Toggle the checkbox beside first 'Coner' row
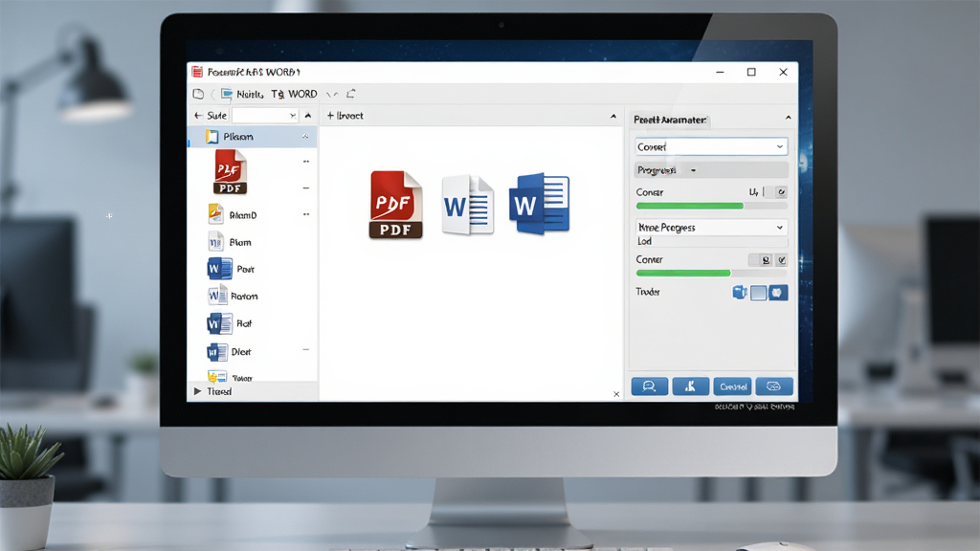Image resolution: width=980 pixels, height=551 pixels. click(781, 192)
